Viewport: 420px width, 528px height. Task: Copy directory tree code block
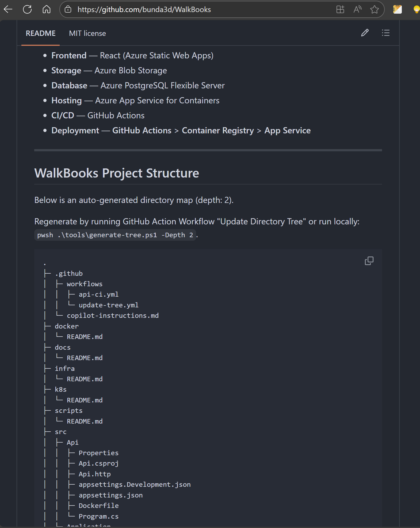tap(369, 261)
